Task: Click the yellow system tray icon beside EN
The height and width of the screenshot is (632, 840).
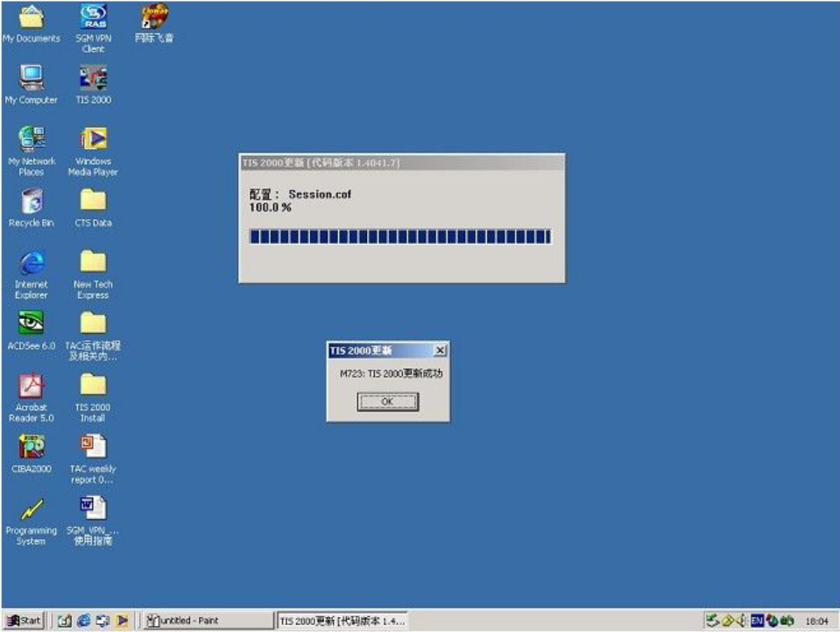Action: (x=728, y=621)
